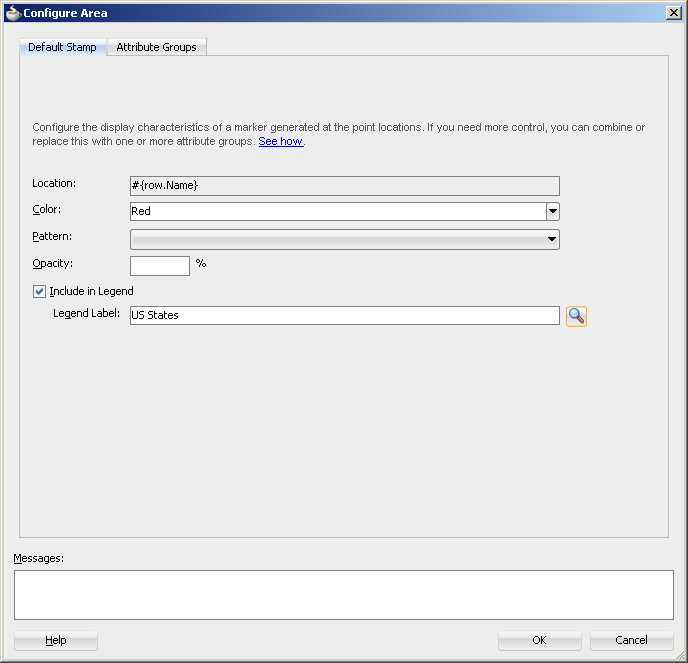Click in the Messages text area
688x663 pixels.
[x=344, y=595]
